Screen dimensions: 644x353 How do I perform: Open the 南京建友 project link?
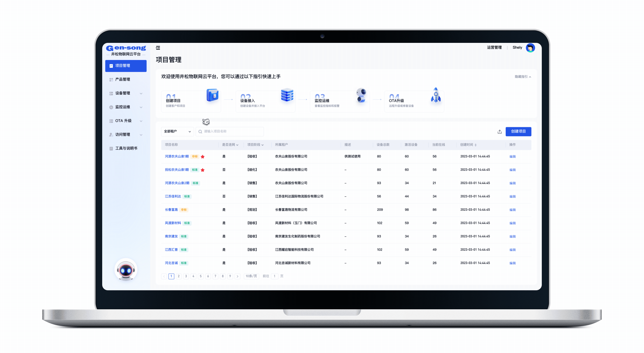click(171, 236)
